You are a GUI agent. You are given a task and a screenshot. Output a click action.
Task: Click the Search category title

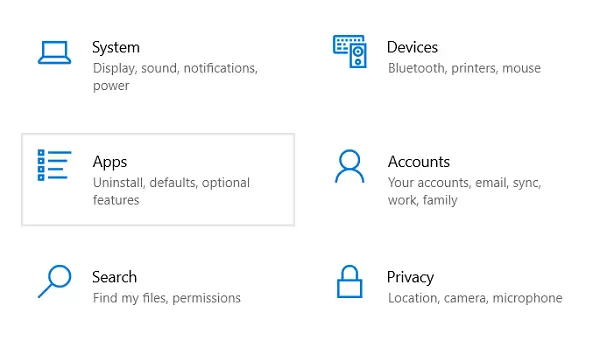pos(114,277)
